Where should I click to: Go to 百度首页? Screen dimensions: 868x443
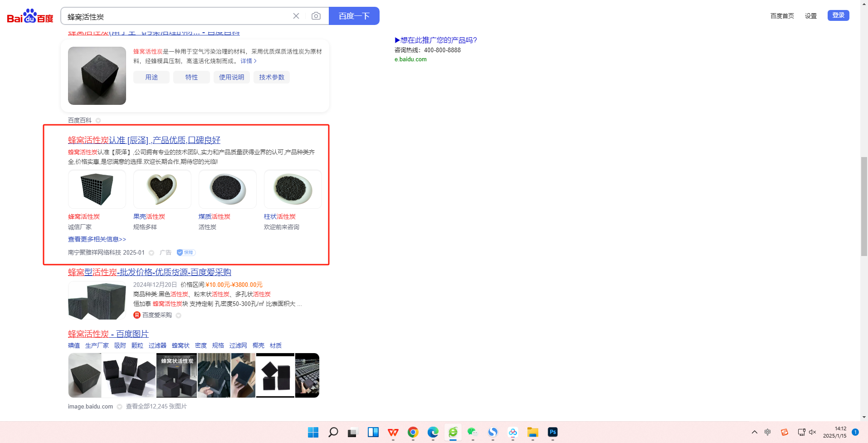(782, 16)
